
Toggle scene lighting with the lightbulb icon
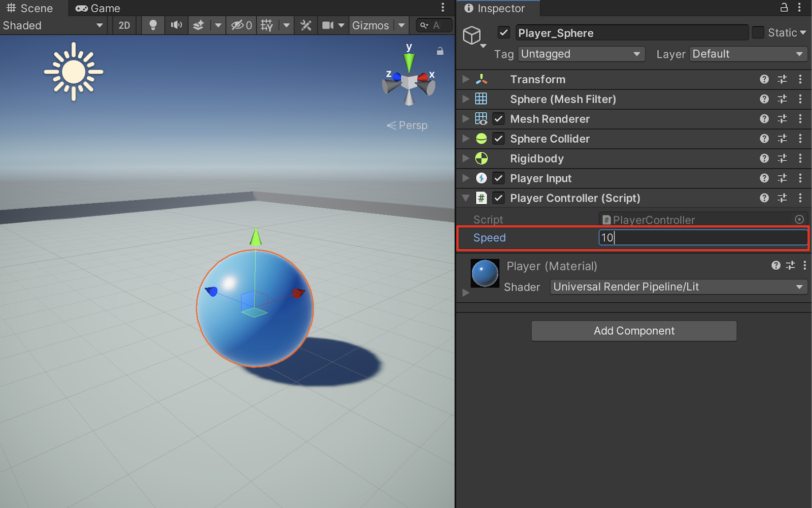(153, 25)
